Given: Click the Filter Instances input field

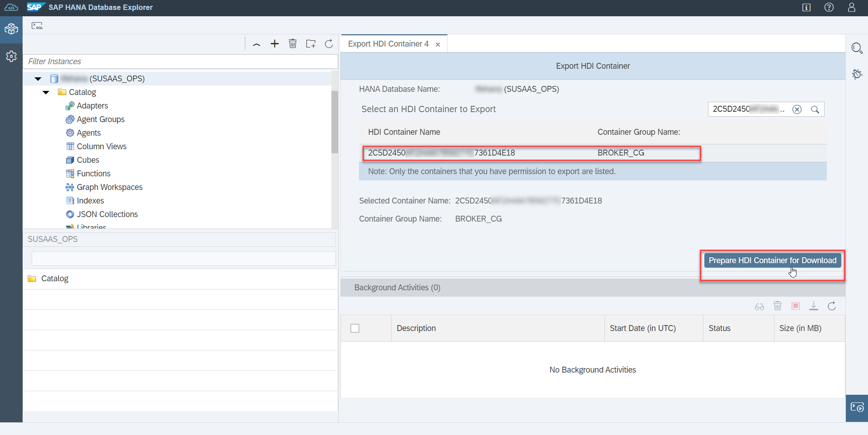Looking at the screenshot, I should coord(180,61).
